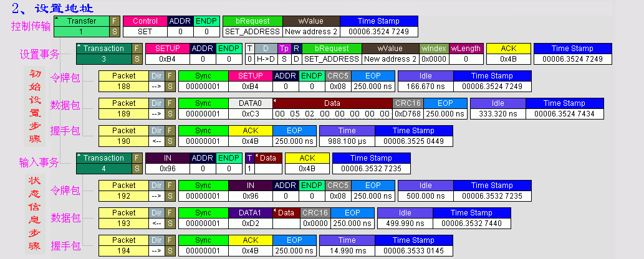The width and height of the screenshot is (644, 259).
Task: Collapse the Transaction 3 triangle arrow
Action: coord(80,48)
